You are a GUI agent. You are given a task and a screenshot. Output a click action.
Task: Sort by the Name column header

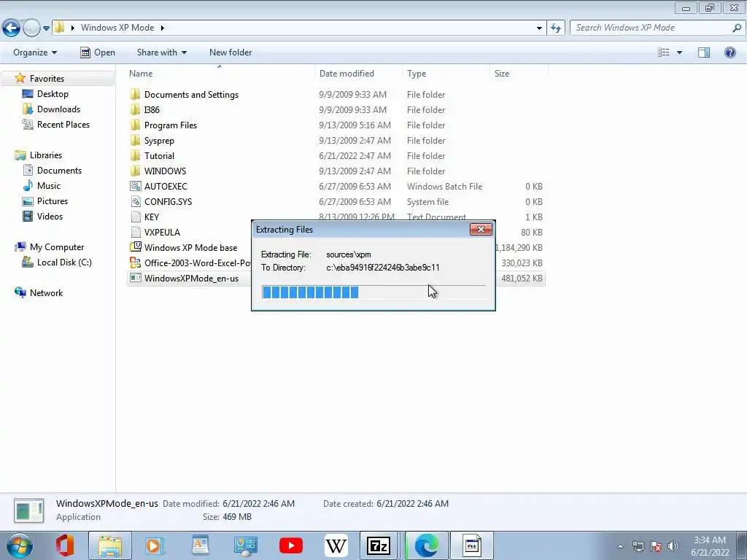click(141, 74)
